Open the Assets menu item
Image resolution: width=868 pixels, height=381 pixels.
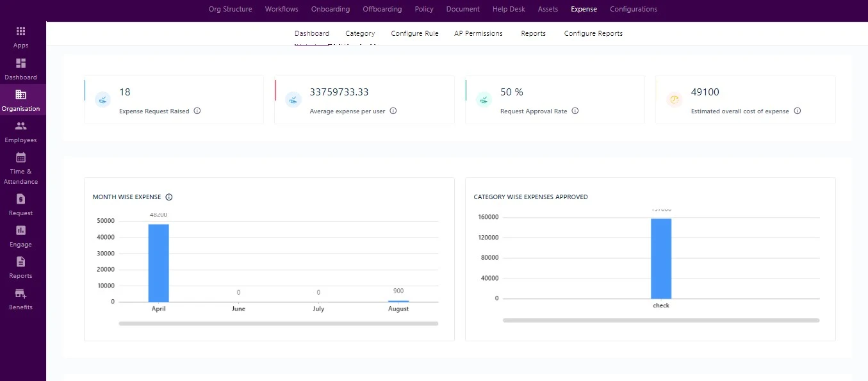coord(548,9)
